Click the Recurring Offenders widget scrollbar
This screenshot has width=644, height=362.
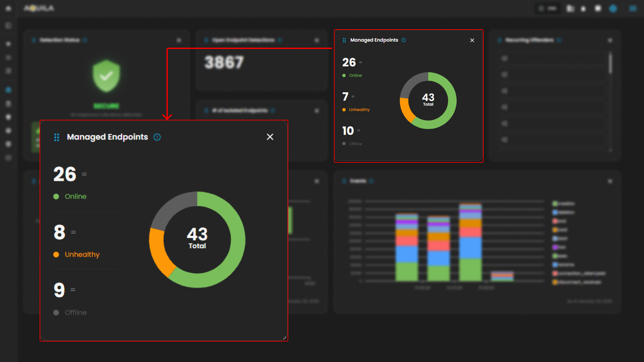[x=610, y=64]
